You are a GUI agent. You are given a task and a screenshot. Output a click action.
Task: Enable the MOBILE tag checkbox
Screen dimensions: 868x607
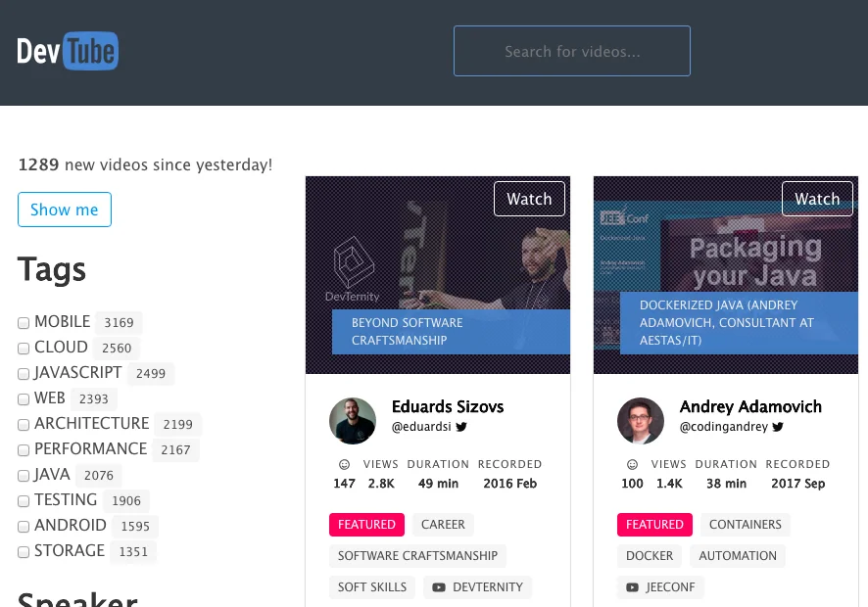pyautogui.click(x=24, y=323)
